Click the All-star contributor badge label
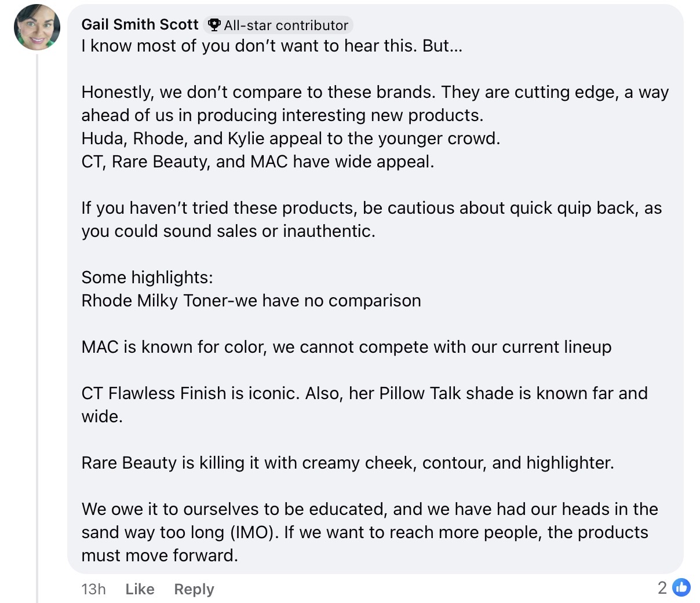The width and height of the screenshot is (700, 603). pos(286,25)
